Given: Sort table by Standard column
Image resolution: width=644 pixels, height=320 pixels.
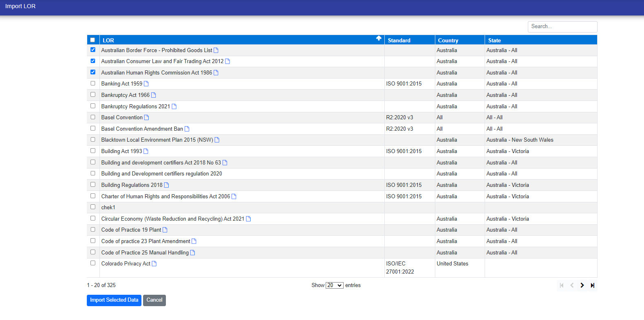Looking at the screenshot, I should 399,40.
